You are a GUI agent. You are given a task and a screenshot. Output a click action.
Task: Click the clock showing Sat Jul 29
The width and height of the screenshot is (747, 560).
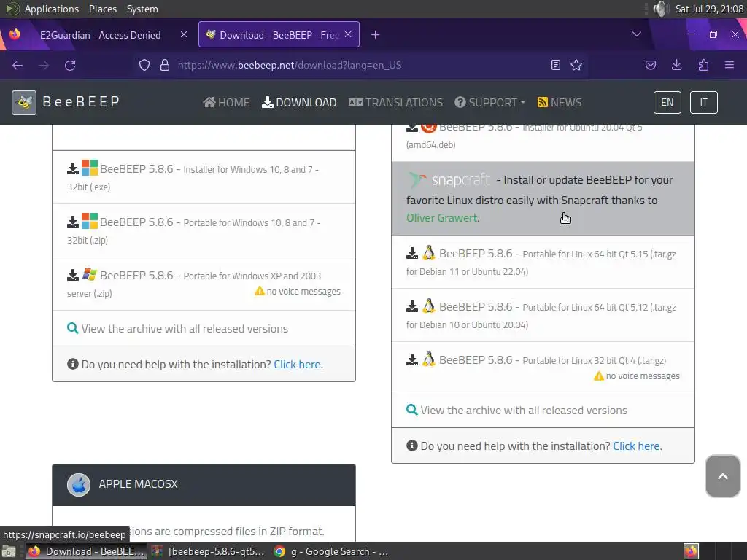point(709,9)
